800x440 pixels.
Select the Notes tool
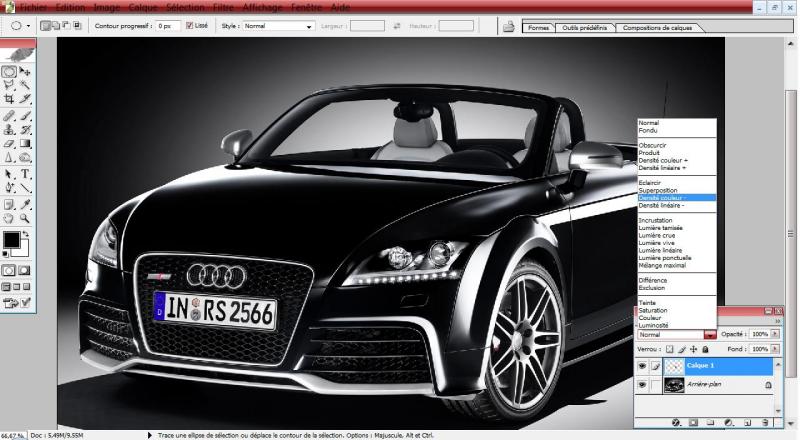click(x=9, y=205)
